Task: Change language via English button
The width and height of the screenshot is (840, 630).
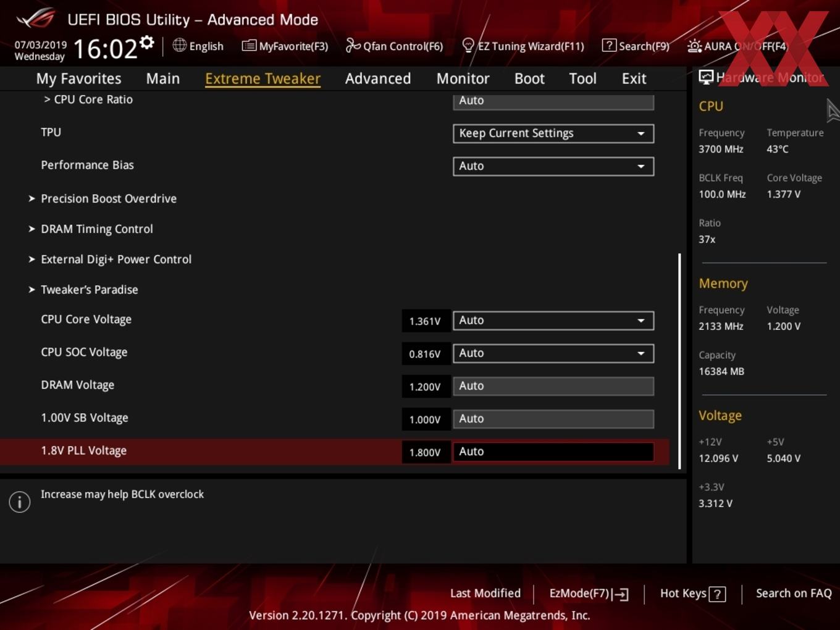Action: pyautogui.click(x=198, y=46)
